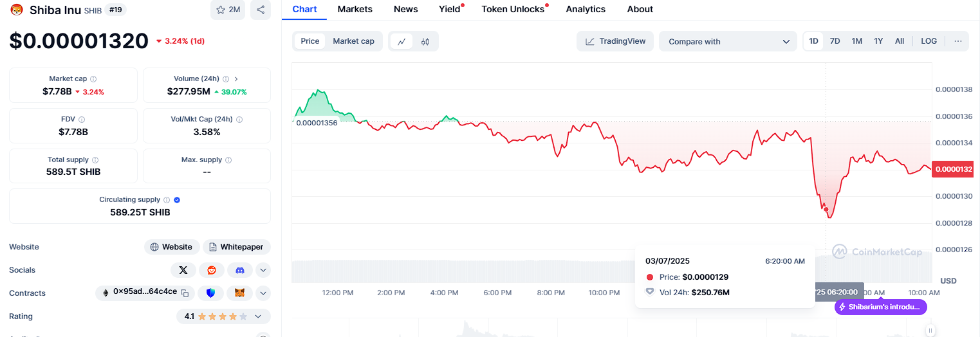Expand the Rating details dropdown
The height and width of the screenshot is (337, 980).
258,316
